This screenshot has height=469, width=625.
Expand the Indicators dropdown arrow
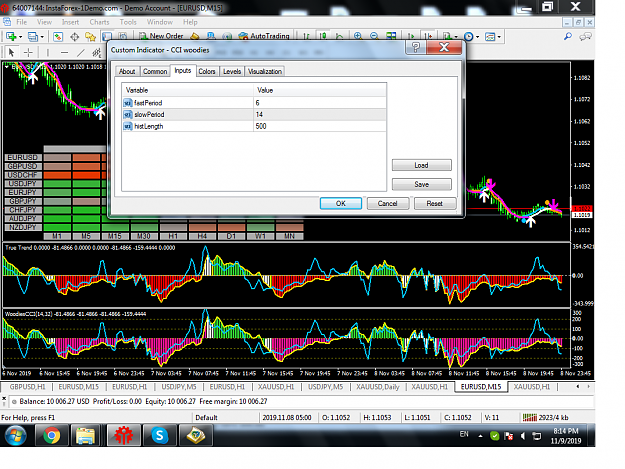456,37
